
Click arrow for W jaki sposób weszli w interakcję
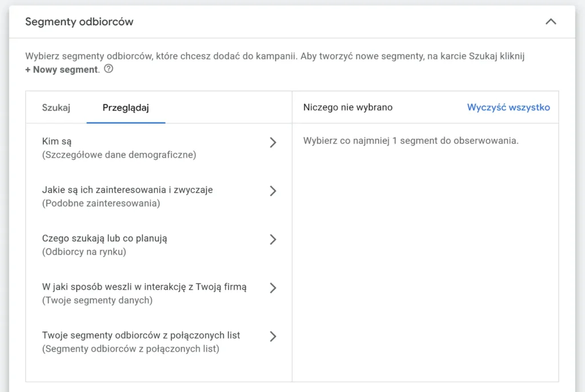273,288
